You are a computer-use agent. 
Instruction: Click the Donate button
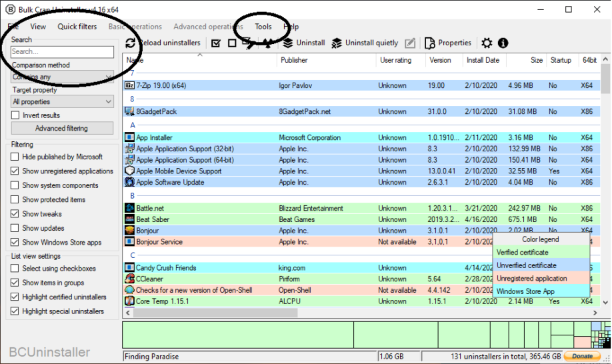click(x=582, y=356)
